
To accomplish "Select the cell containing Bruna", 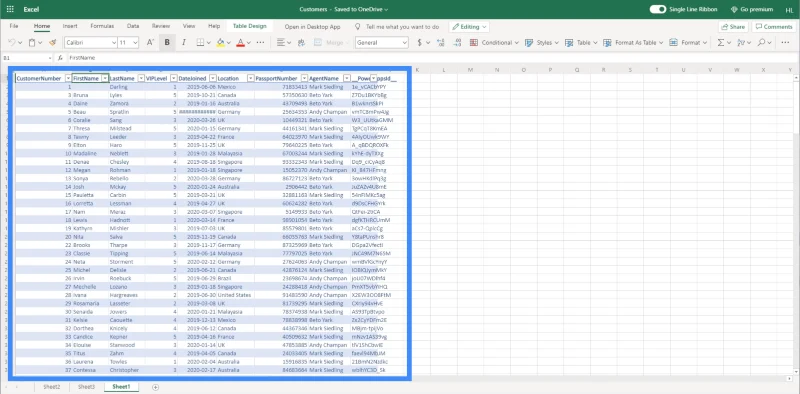I will tap(90, 95).
